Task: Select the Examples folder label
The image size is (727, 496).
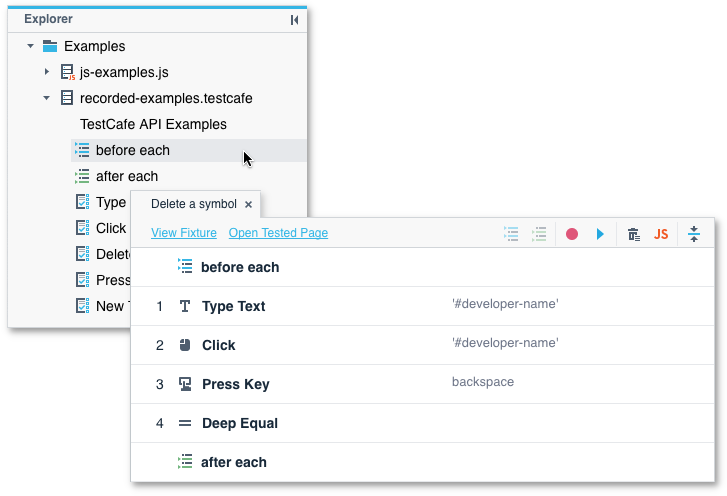Action: 95,46
